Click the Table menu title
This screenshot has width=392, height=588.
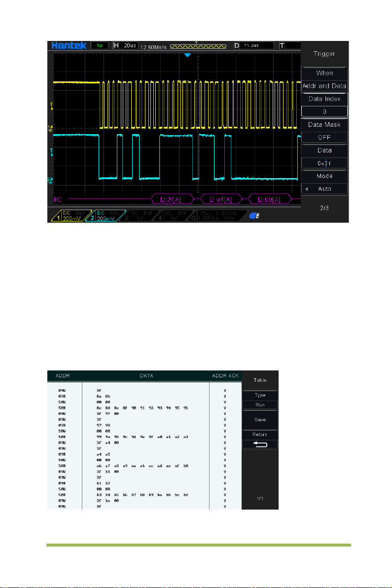(x=260, y=380)
